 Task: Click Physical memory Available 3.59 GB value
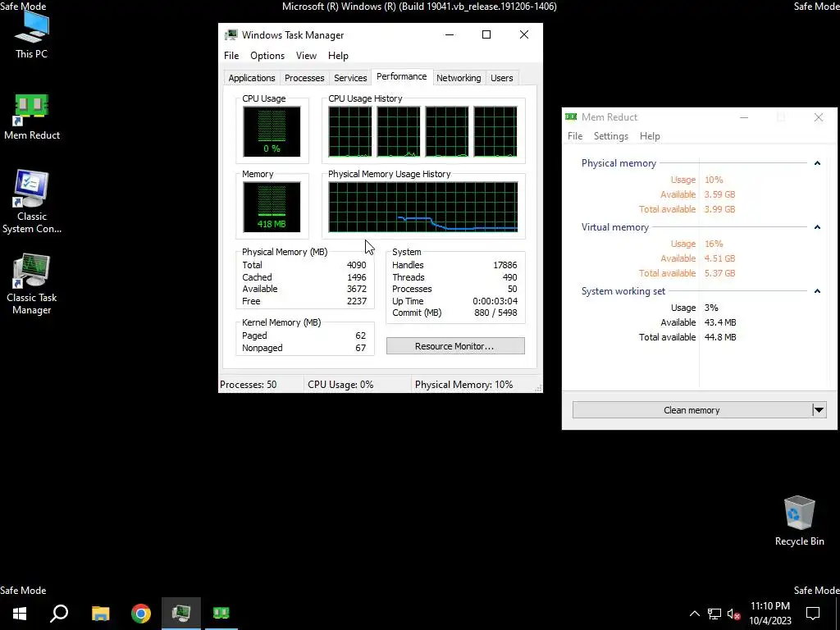(719, 194)
